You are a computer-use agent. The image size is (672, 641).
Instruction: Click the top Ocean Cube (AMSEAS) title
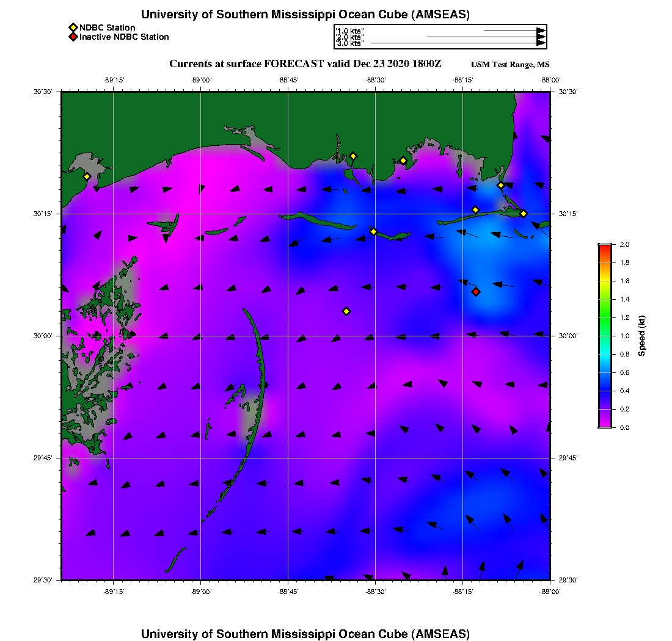pos(305,15)
